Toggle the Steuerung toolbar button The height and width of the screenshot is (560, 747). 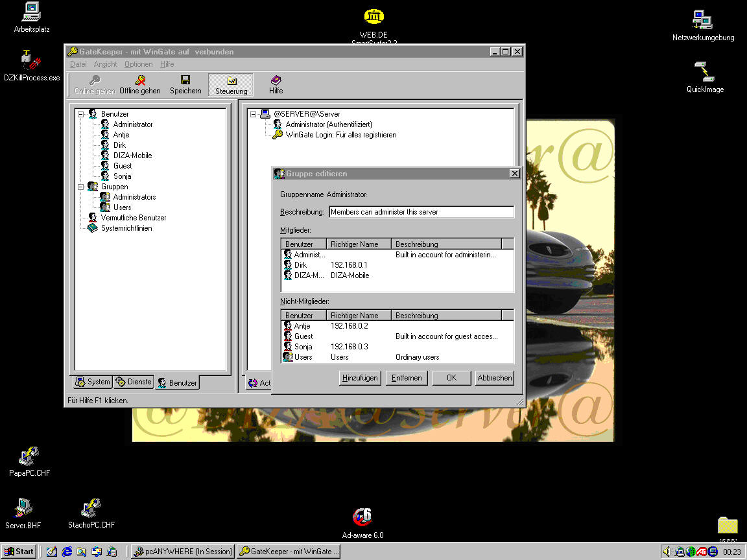click(231, 85)
